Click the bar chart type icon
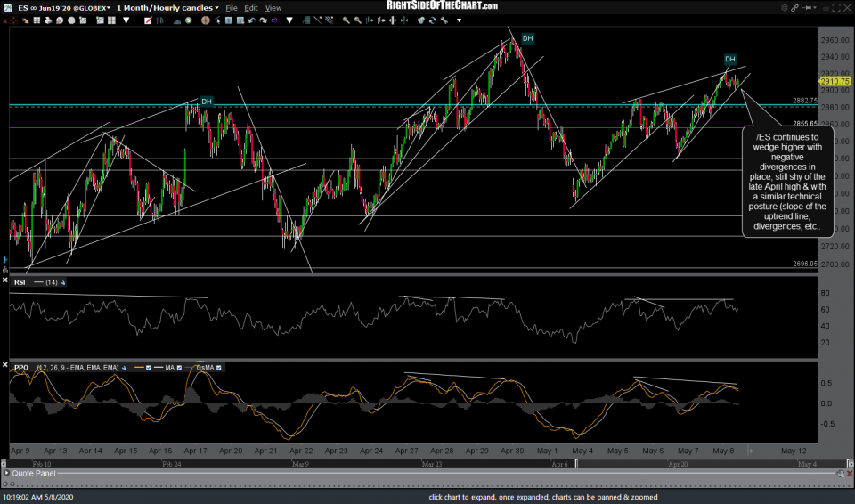The image size is (855, 504). 159,20
